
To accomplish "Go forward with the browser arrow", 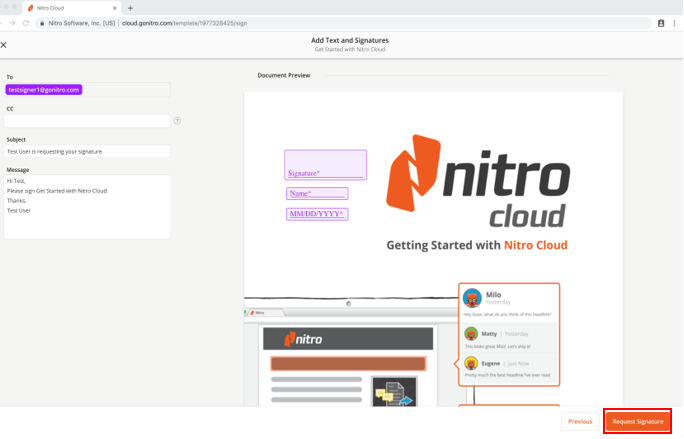I will click(x=12, y=23).
